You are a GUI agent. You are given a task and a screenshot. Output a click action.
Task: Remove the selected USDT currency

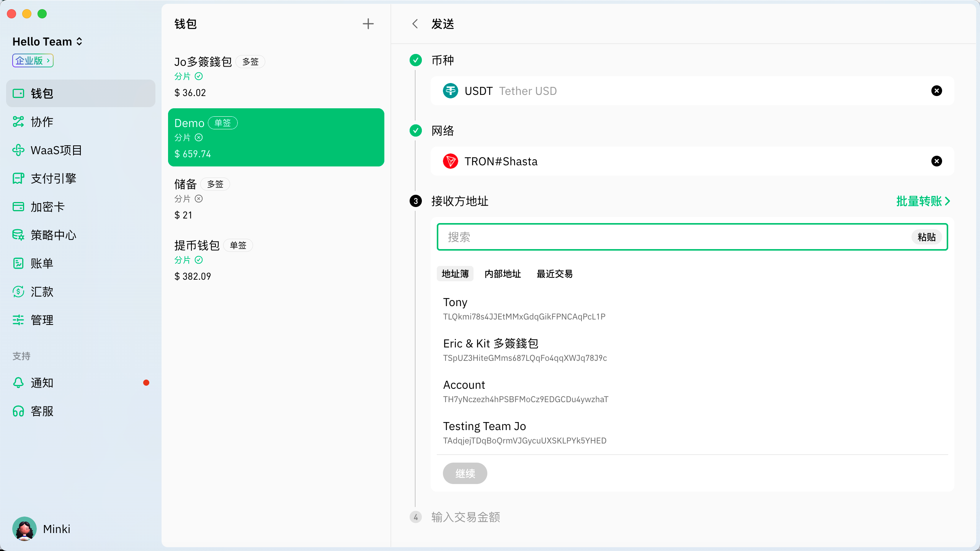coord(936,91)
